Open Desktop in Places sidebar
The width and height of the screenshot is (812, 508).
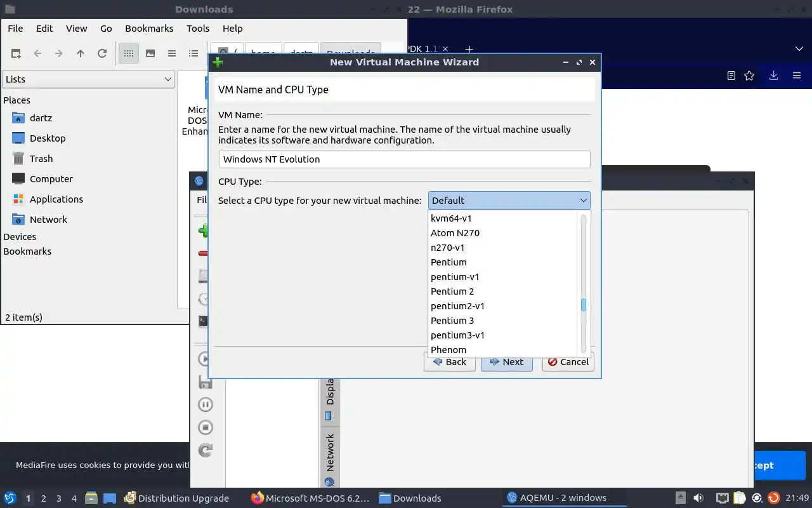point(48,138)
